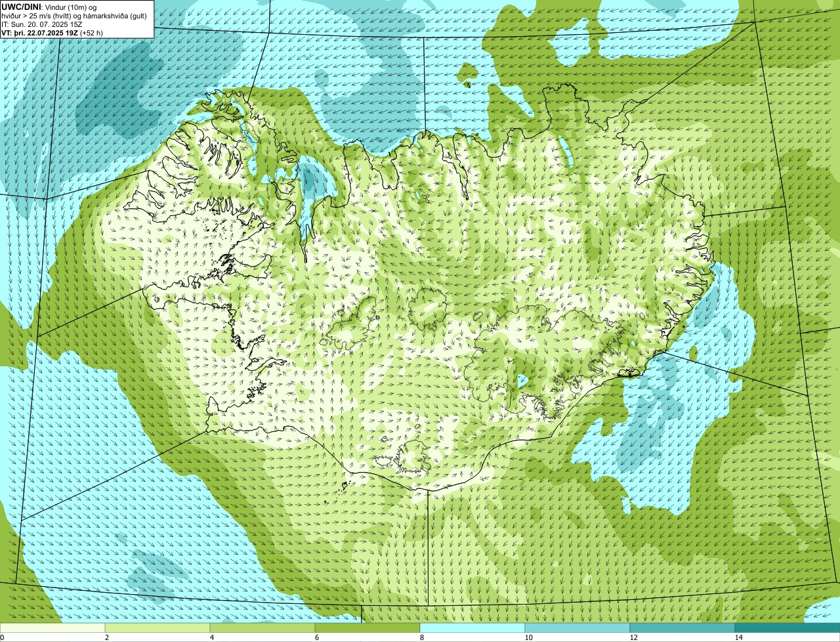840x642 pixels.
Task: Click the scale label '2'
Action: [x=106, y=637]
